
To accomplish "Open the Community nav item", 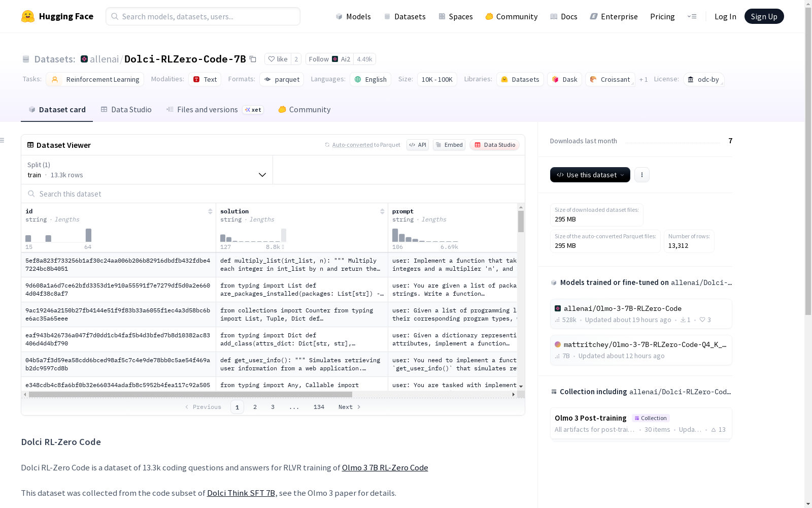I will tap(511, 16).
